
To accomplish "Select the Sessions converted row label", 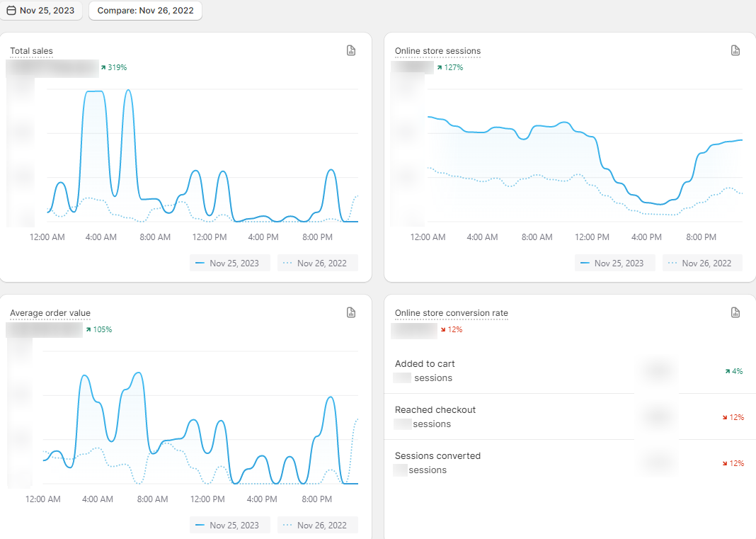I will click(437, 456).
